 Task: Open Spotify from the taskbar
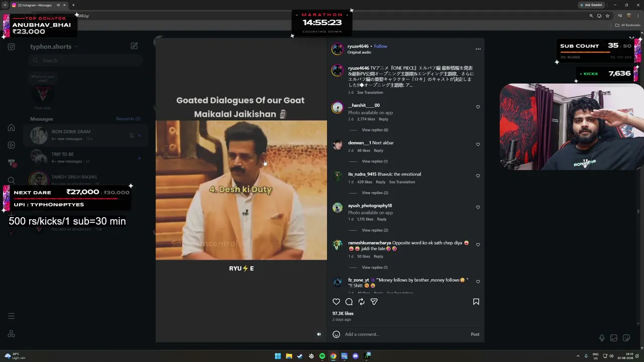coord(322,356)
